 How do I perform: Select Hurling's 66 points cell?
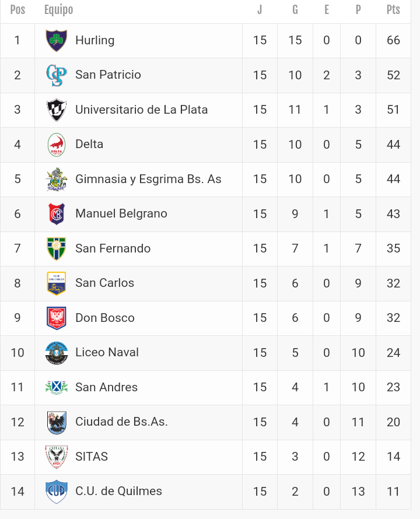[393, 40]
